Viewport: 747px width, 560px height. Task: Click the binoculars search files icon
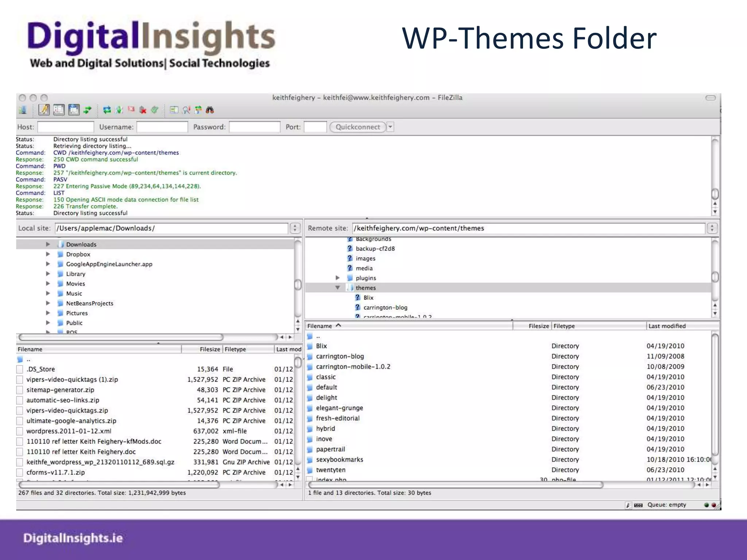210,110
